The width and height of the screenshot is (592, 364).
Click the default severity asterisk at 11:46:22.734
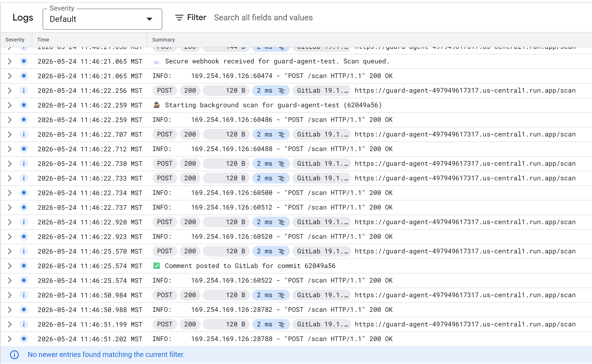coord(24,193)
